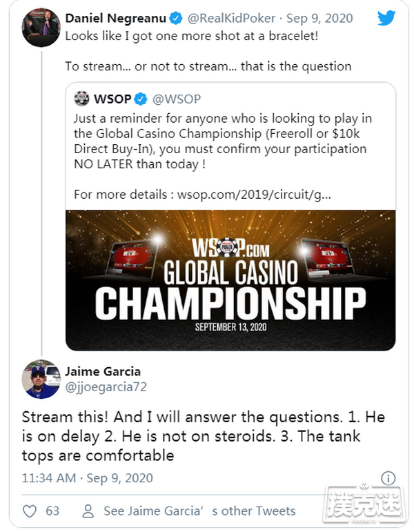Open Jaime Garcia's profile avatar
The height and width of the screenshot is (532, 414).
coord(41,380)
